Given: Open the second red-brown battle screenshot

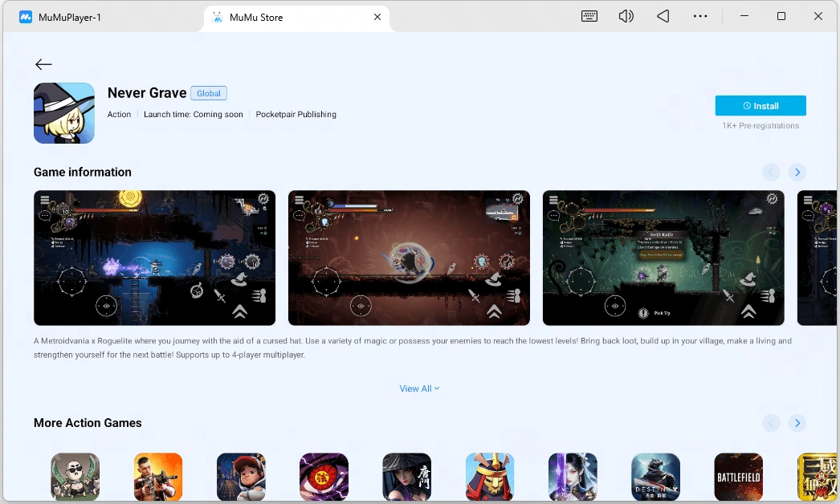Looking at the screenshot, I should (x=409, y=258).
